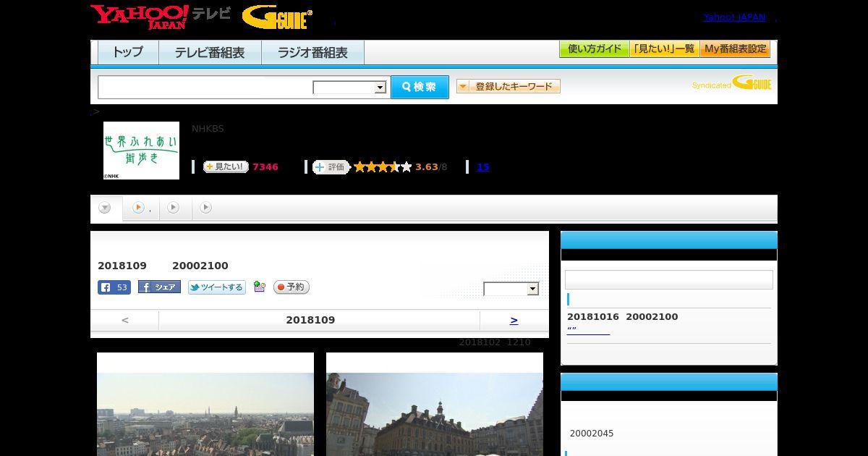Click the 予約 record button

[x=292, y=287]
